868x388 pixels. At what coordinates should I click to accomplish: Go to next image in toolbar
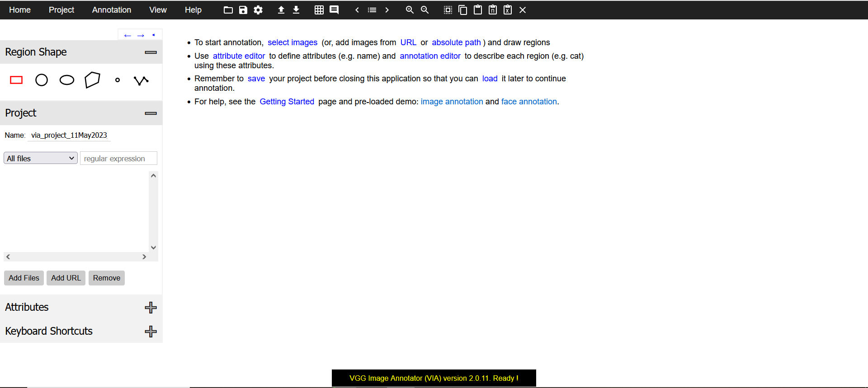tap(387, 10)
